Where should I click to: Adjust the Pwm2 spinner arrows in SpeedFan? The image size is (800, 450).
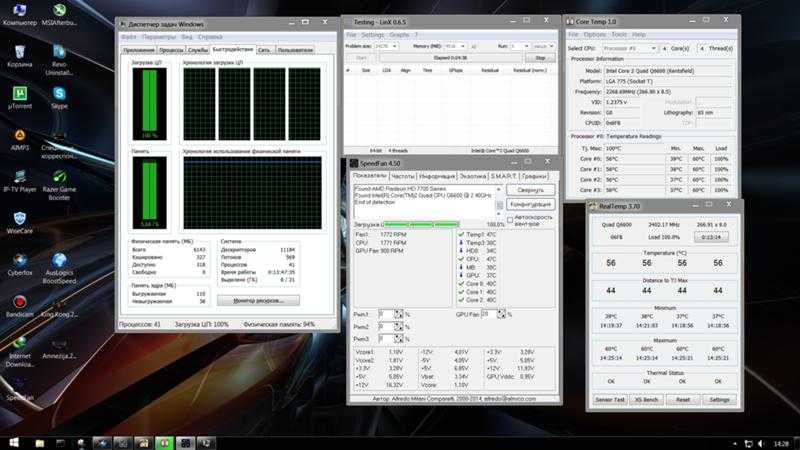click(x=398, y=327)
